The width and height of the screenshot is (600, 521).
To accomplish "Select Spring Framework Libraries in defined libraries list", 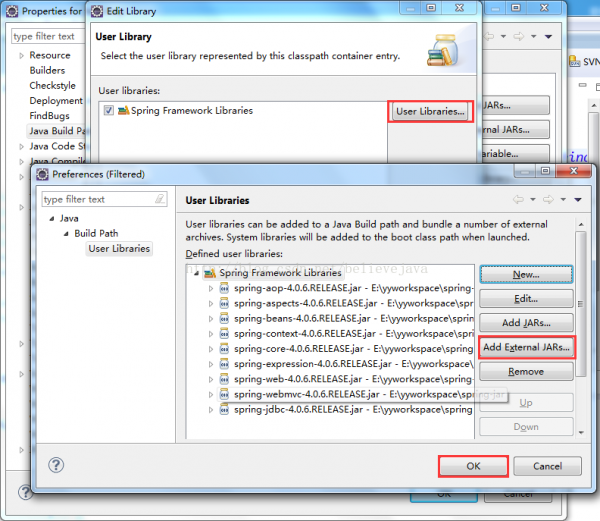I will 274,273.
